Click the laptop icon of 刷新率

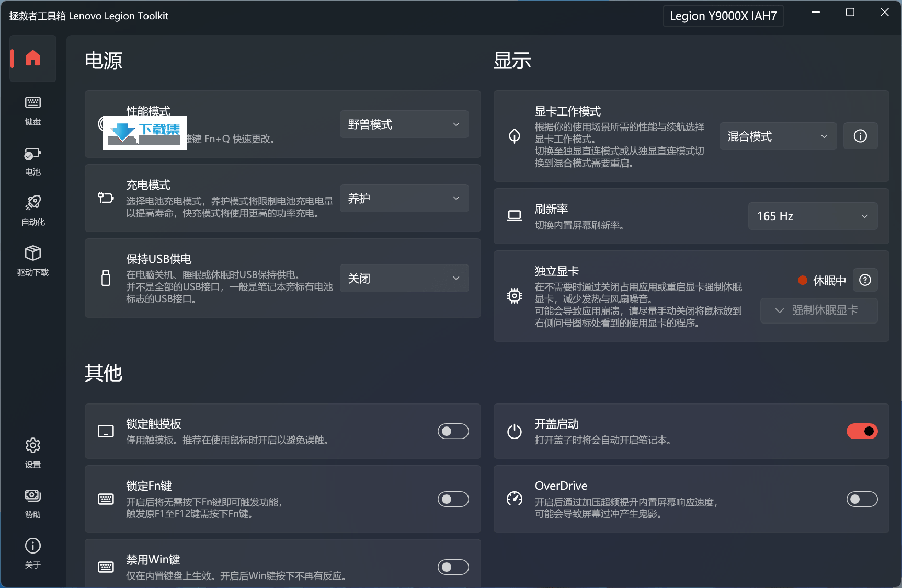click(515, 215)
